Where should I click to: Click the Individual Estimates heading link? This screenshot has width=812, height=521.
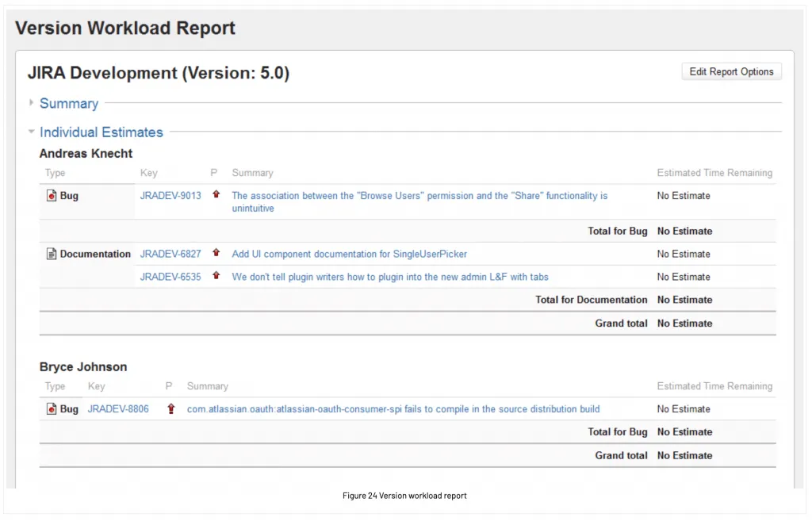(x=101, y=132)
